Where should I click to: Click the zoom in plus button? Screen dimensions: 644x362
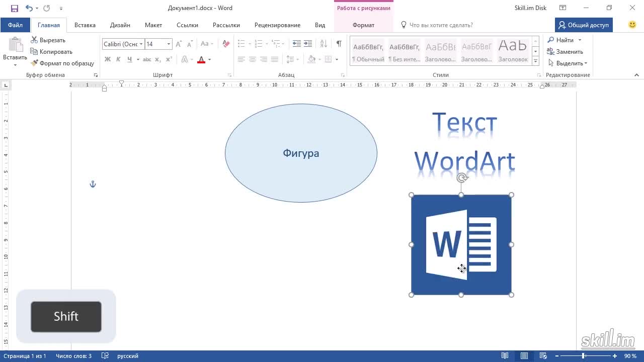point(614,355)
